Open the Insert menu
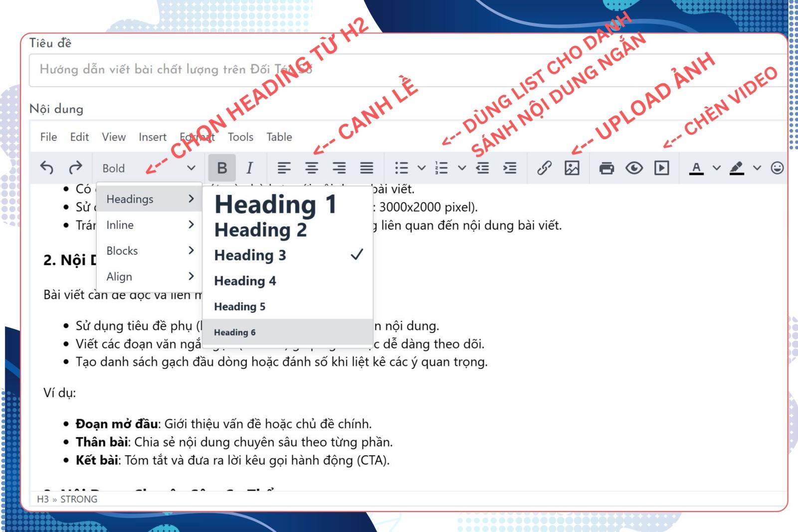Viewport: 798px width, 532px height. point(153,137)
